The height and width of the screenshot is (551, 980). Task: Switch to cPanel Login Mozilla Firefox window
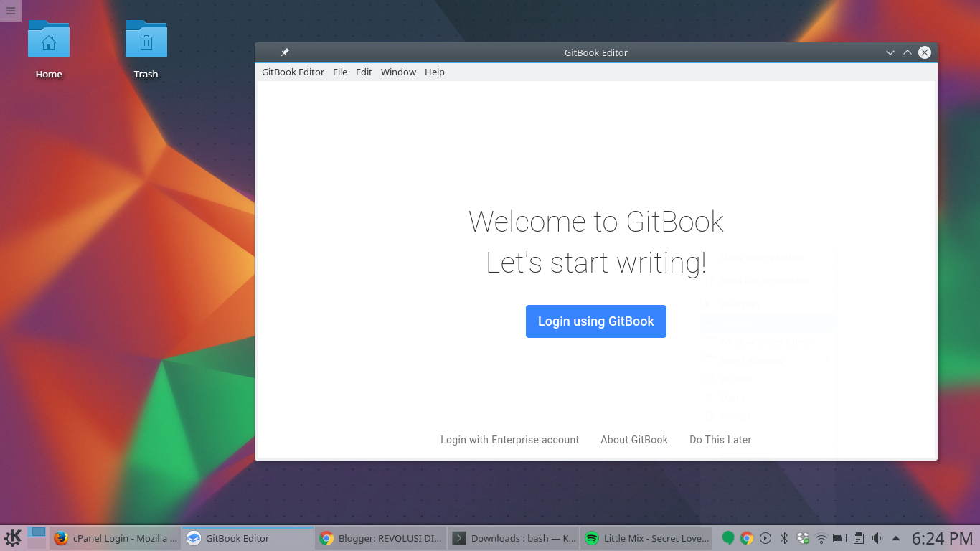(x=115, y=538)
